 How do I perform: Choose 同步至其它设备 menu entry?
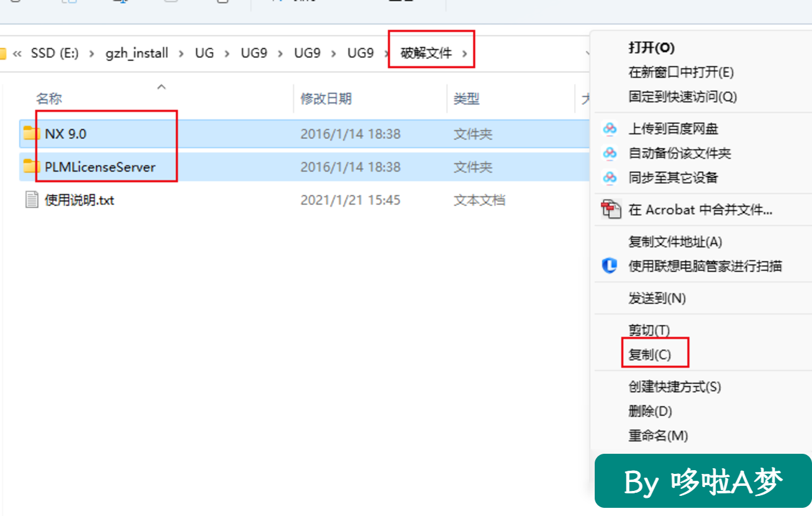pyautogui.click(x=673, y=178)
